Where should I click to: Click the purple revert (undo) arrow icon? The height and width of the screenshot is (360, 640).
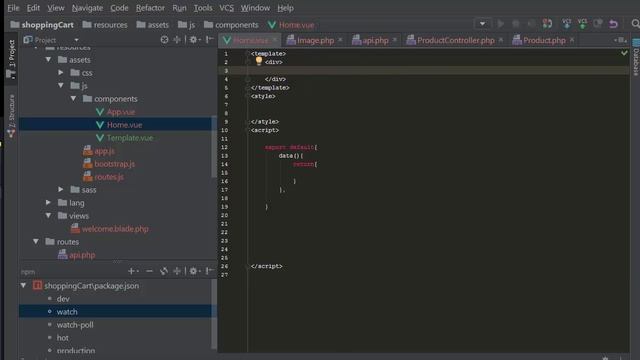(x=613, y=24)
